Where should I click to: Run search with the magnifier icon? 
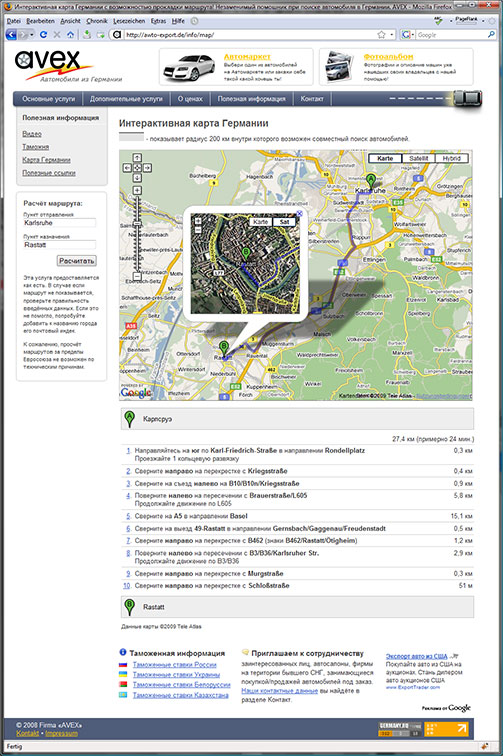[490, 35]
